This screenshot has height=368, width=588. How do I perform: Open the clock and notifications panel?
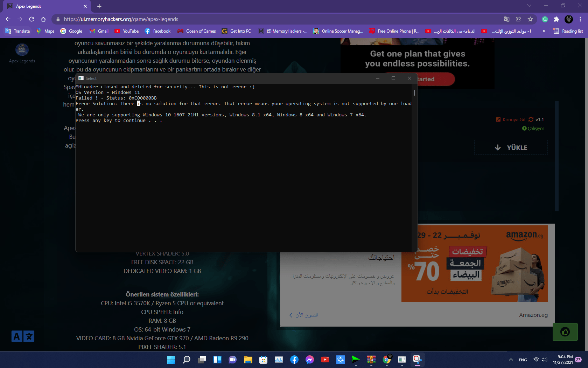point(567,360)
